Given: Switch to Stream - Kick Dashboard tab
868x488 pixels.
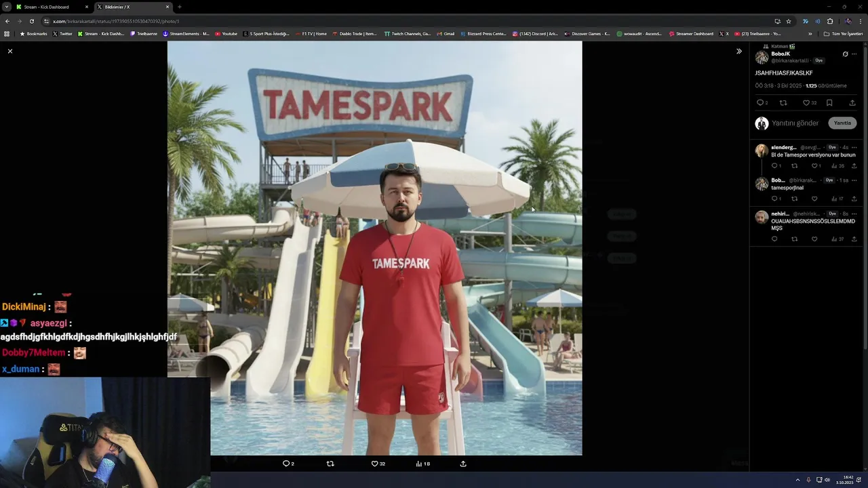Looking at the screenshot, I should coord(52,7).
